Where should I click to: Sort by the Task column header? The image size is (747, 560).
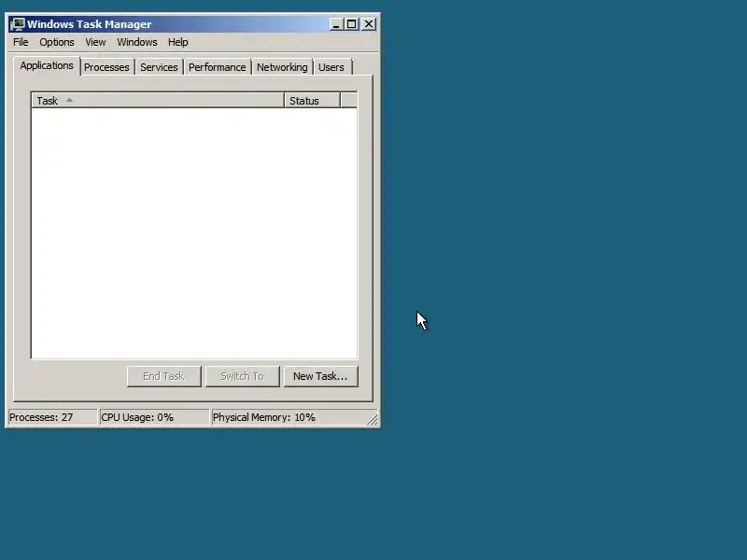(158, 101)
